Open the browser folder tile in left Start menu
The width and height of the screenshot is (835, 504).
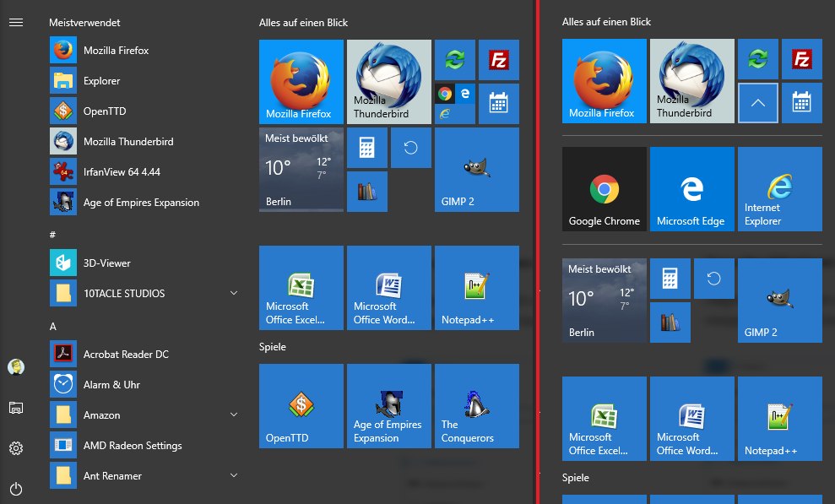coord(455,104)
